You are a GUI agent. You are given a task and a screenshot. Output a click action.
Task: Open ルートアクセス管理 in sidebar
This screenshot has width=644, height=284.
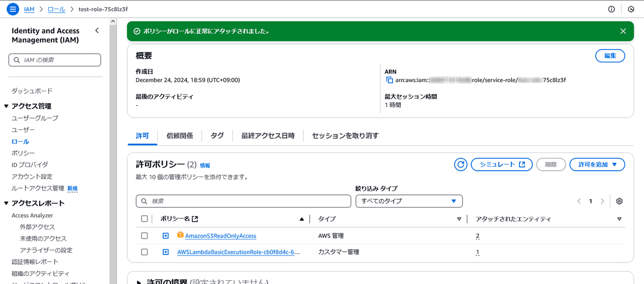pyautogui.click(x=38, y=188)
